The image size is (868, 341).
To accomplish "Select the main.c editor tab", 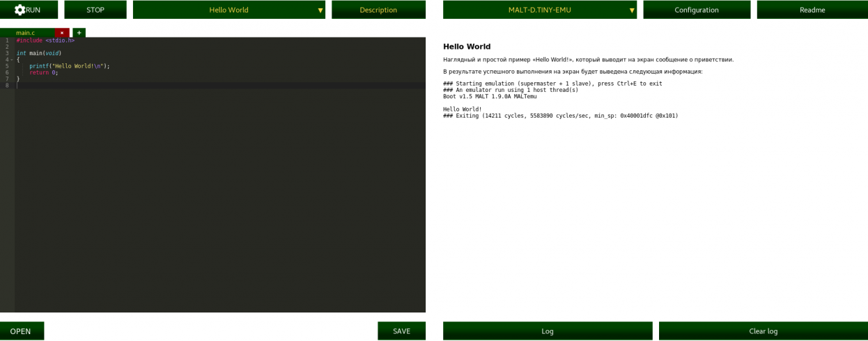I will [26, 33].
